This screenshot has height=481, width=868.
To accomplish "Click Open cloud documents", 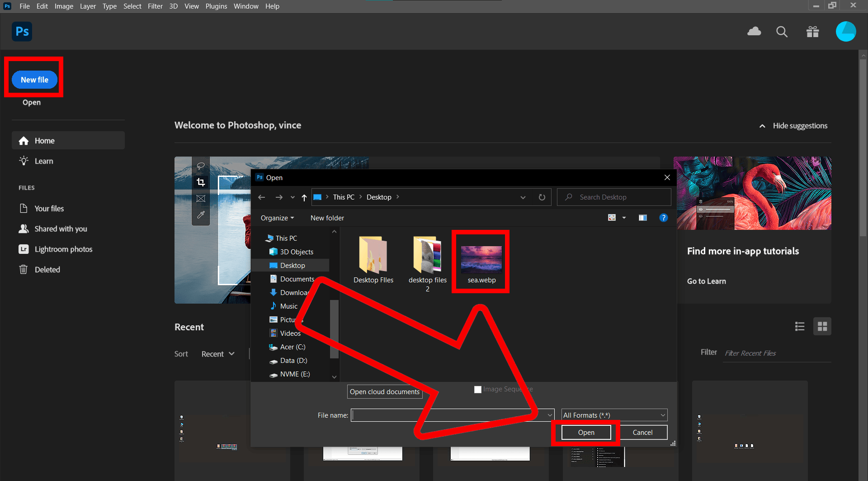I will click(x=385, y=391).
